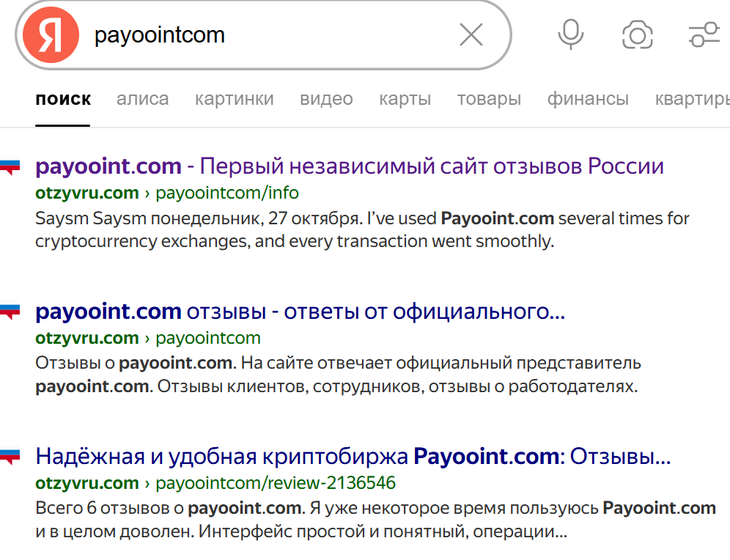The image size is (730, 560).
Task: Open search filter settings sliders icon
Action: click(x=704, y=34)
